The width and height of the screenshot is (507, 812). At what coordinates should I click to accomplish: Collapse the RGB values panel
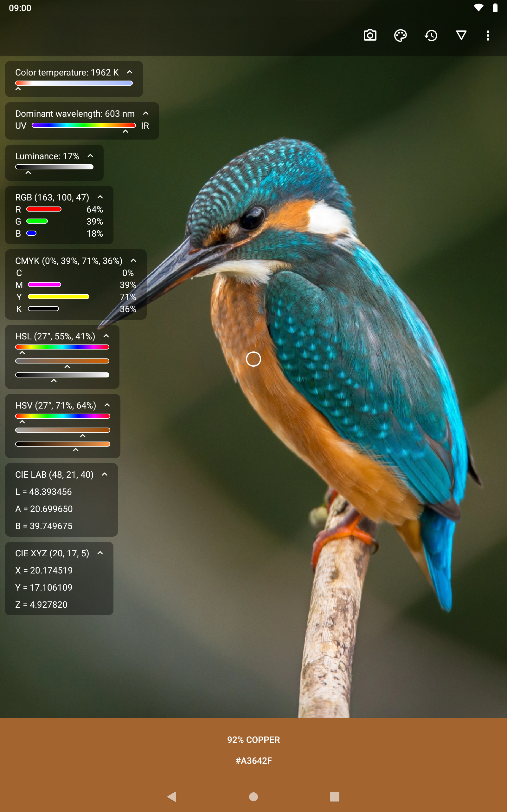[100, 197]
